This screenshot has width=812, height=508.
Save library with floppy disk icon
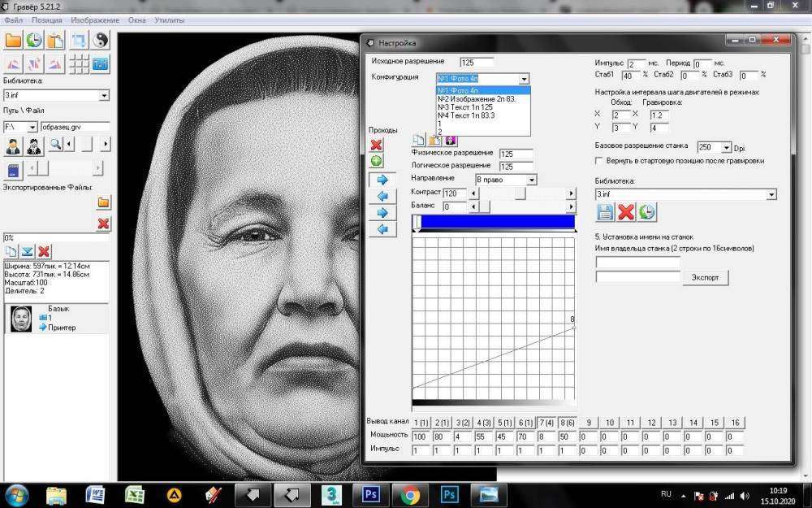pos(605,212)
